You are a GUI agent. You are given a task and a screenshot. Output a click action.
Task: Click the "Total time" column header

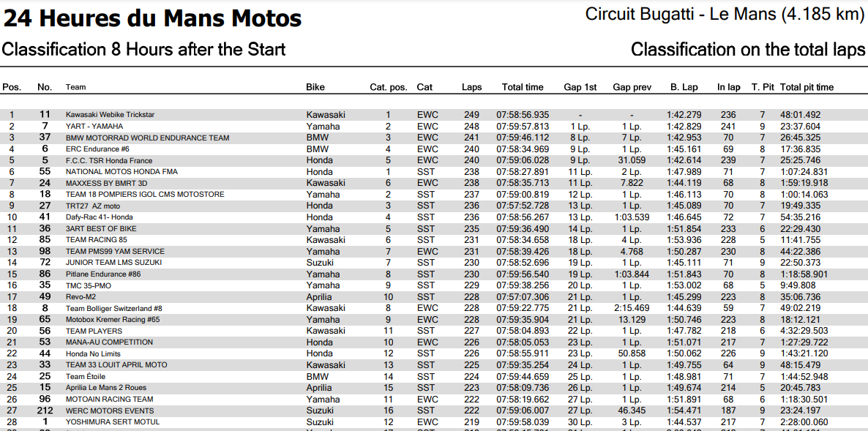pos(523,87)
